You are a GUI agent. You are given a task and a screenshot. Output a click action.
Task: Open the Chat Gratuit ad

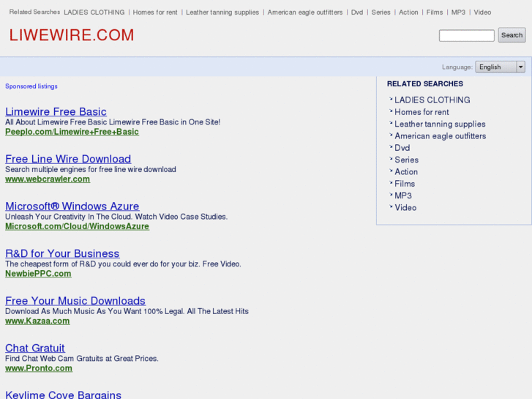pyautogui.click(x=35, y=348)
